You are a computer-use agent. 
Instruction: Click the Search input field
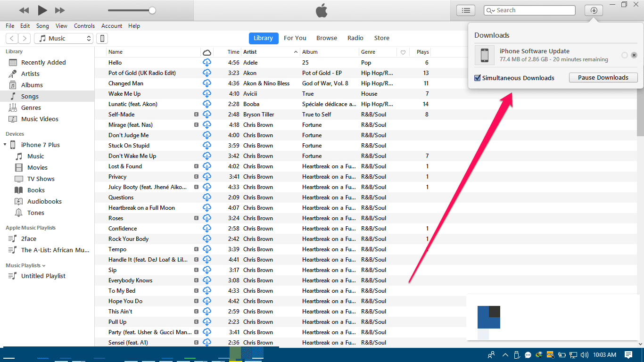[530, 10]
